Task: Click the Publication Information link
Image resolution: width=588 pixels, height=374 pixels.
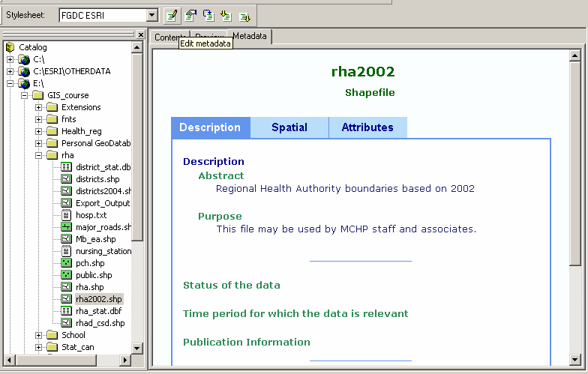Action: [246, 342]
